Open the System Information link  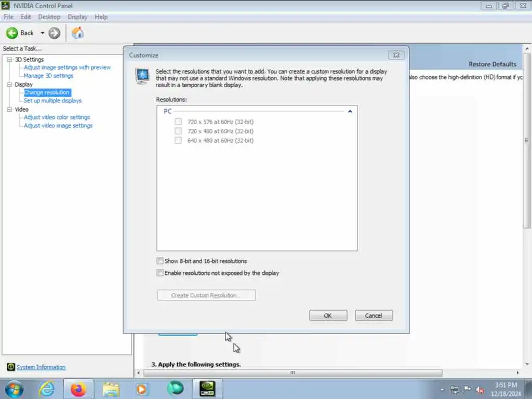41,367
